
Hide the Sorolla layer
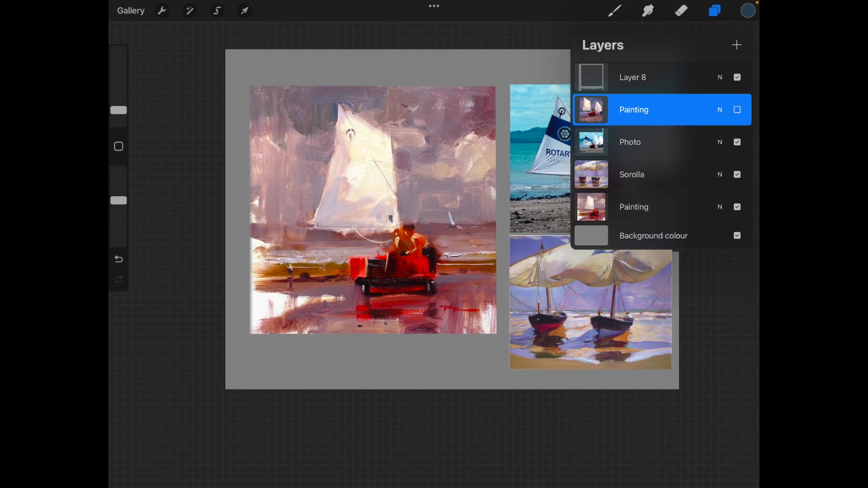point(737,174)
